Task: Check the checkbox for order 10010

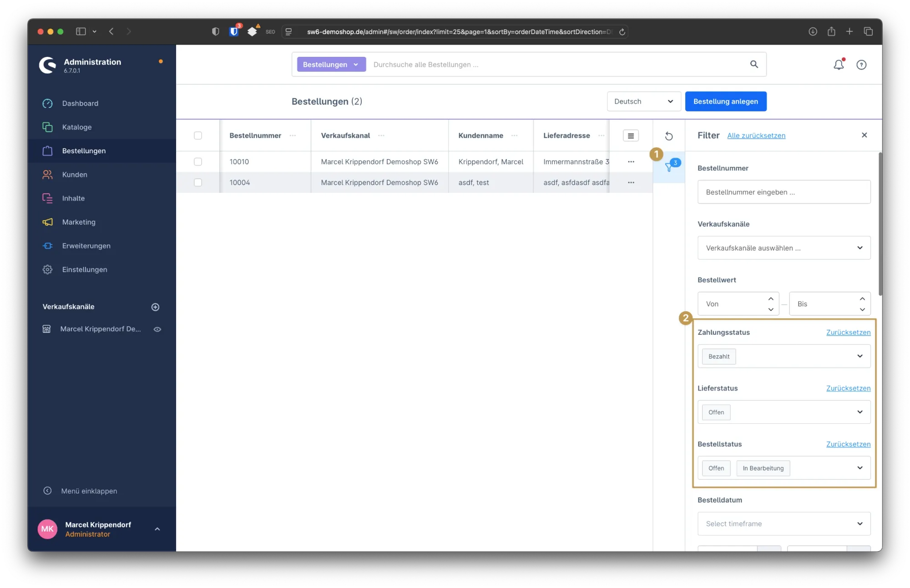Action: (x=198, y=161)
